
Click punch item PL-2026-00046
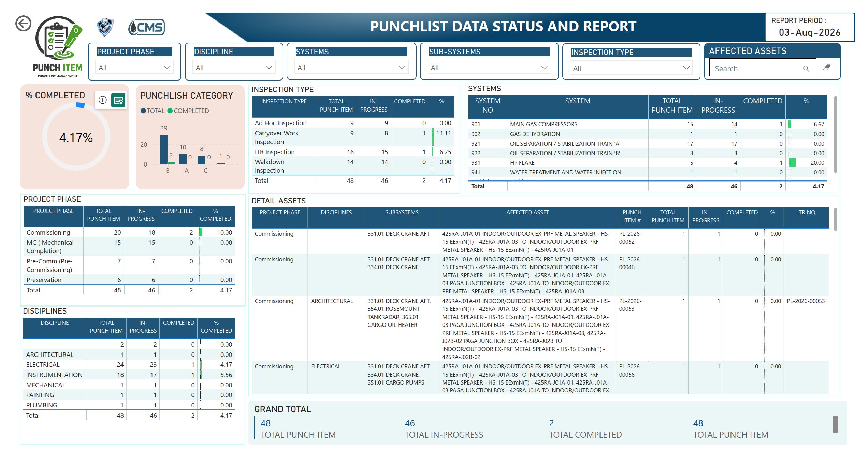tap(630, 263)
